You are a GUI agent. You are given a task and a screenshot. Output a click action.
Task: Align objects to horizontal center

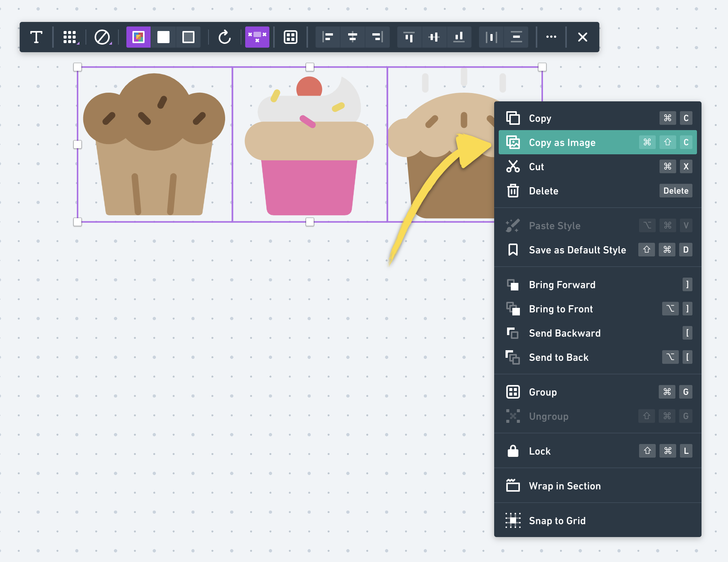click(353, 37)
